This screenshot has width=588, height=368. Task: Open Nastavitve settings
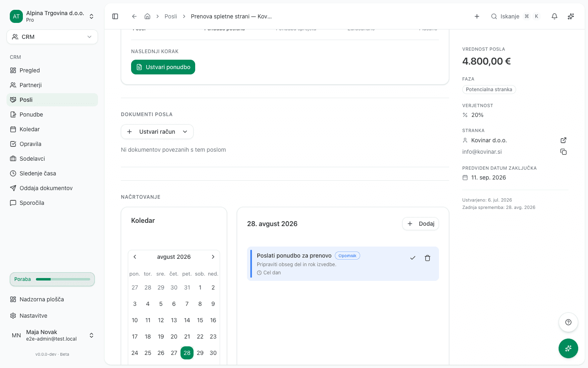(x=52, y=316)
